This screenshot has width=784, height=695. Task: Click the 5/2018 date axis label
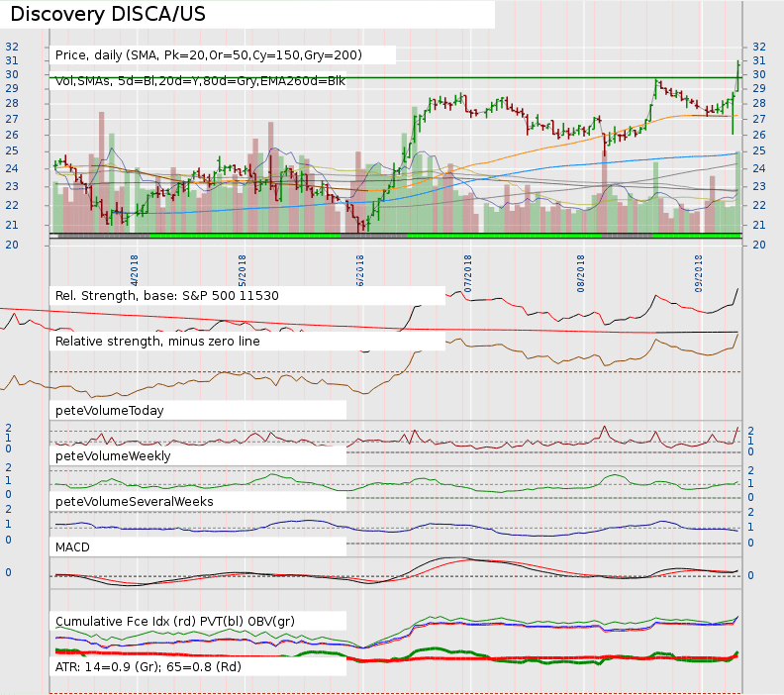(242, 270)
